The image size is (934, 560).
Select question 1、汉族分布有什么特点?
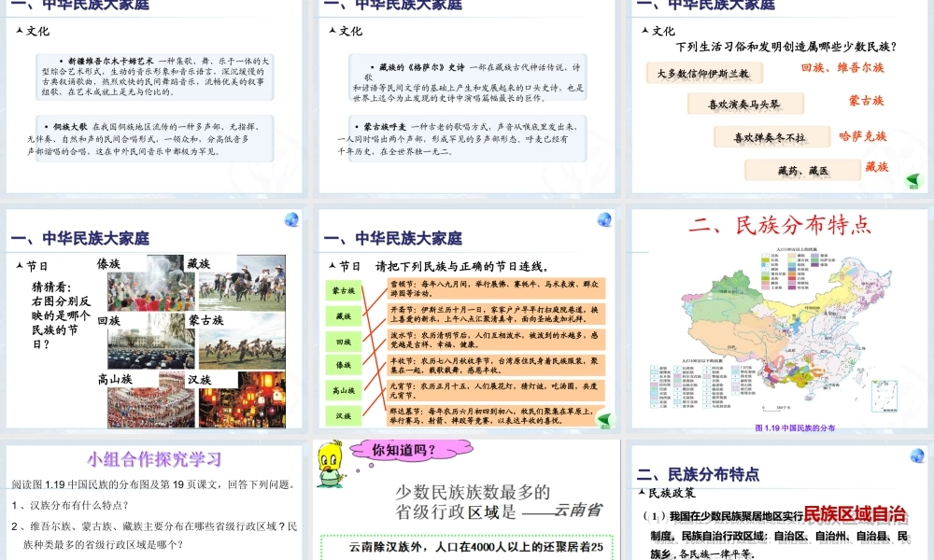pyautogui.click(x=70, y=505)
